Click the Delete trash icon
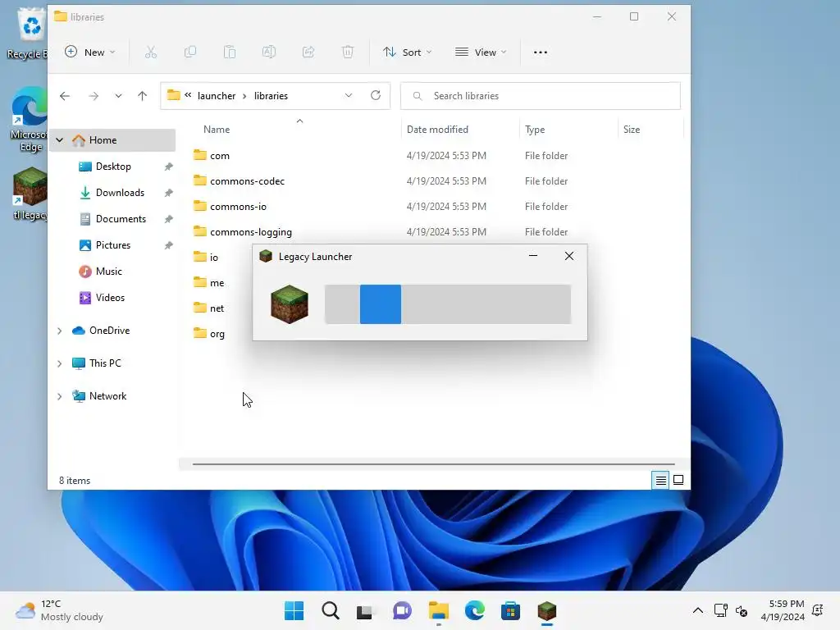The height and width of the screenshot is (630, 840). [348, 52]
